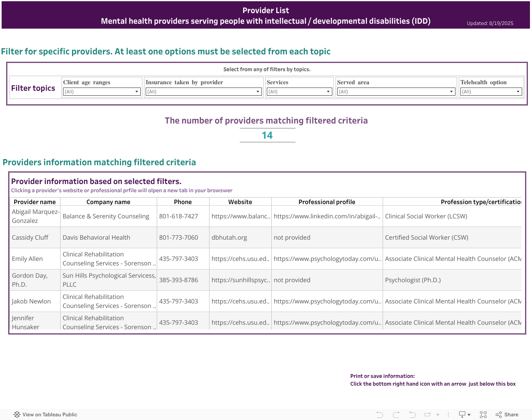This screenshot has height=420, width=532.
Task: Expand the Telehealth option dropdown
Action: coord(491,92)
